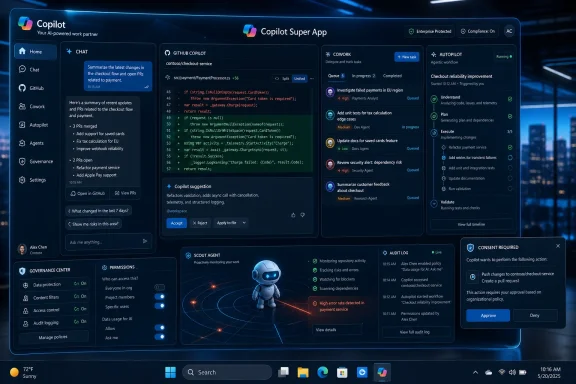The height and width of the screenshot is (384, 576).
Task: Click the Scout Agent robot illustration
Action: [266, 284]
